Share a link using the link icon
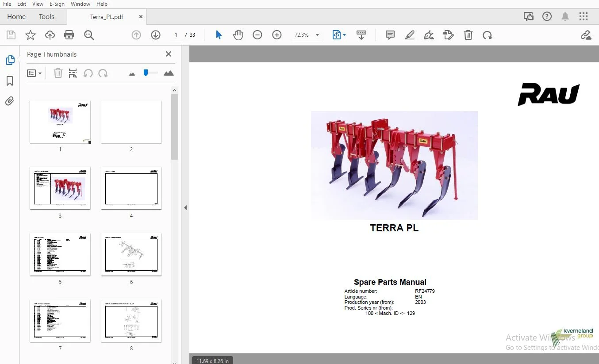Viewport: 599px width, 364px height. pyautogui.click(x=586, y=35)
